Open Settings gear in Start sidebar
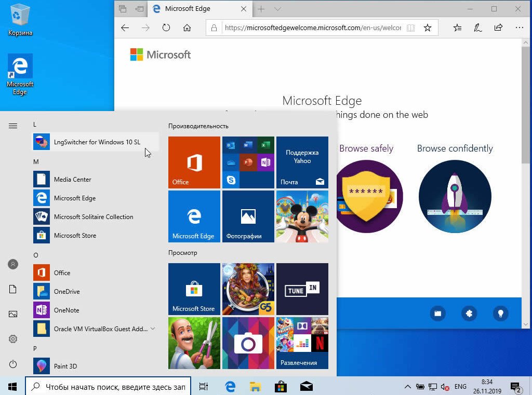 (x=13, y=339)
